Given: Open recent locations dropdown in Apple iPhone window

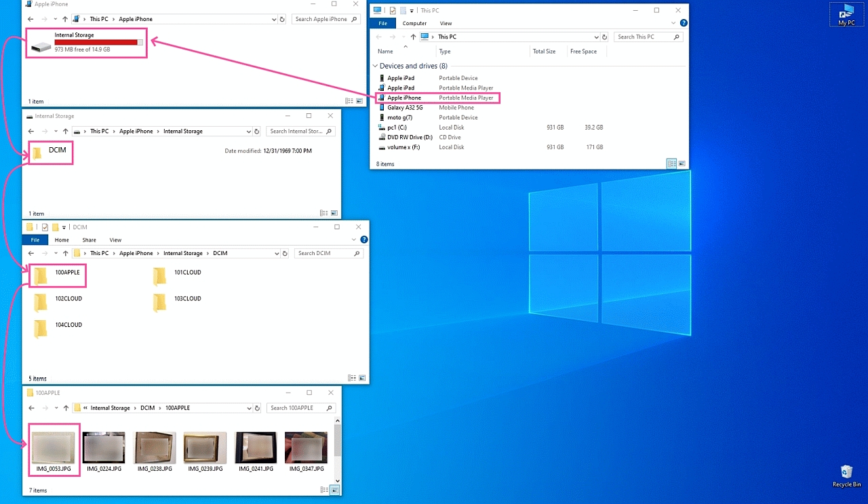Looking at the screenshot, I should (x=55, y=19).
